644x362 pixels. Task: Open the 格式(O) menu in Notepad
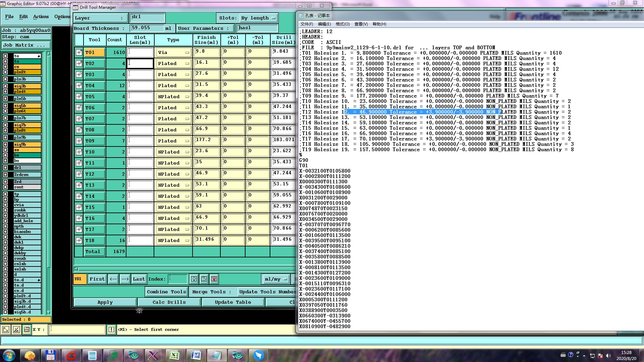(x=342, y=24)
